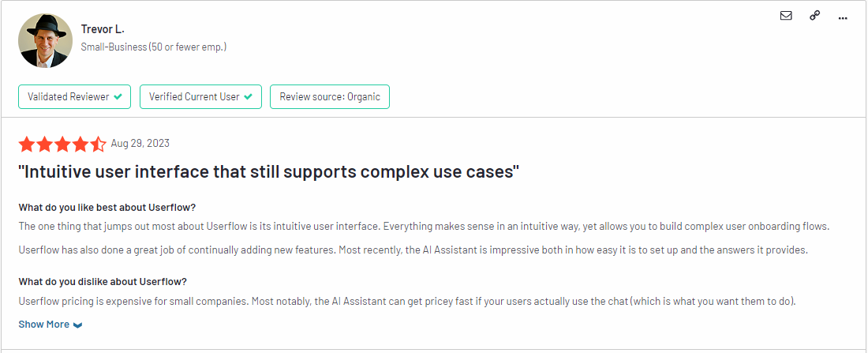Click the 'What do you like best' heading

point(107,207)
